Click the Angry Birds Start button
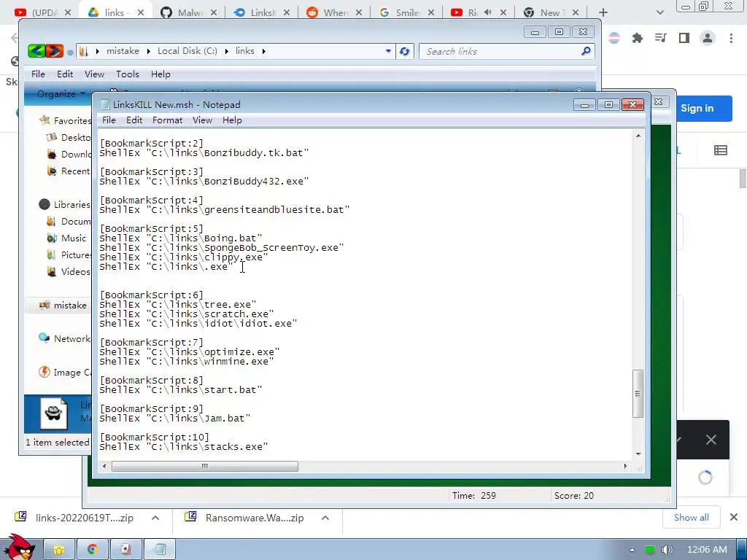The height and width of the screenshot is (560, 747). (19, 548)
